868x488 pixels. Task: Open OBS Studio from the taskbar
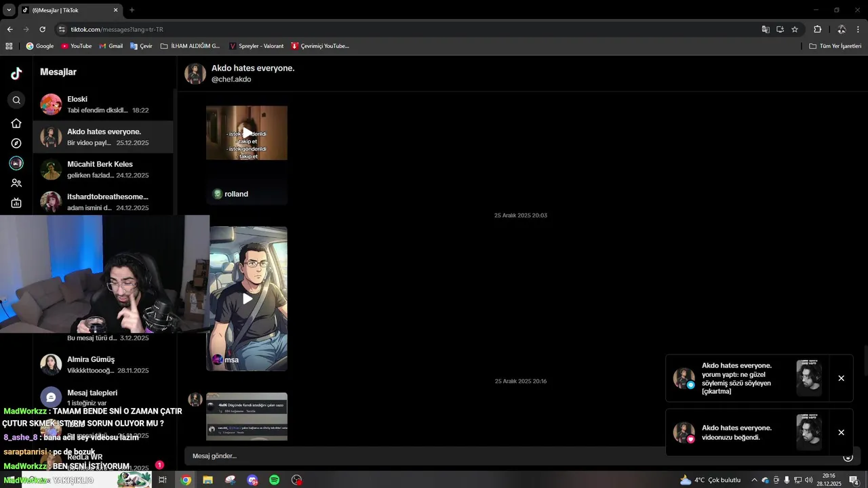(x=296, y=480)
